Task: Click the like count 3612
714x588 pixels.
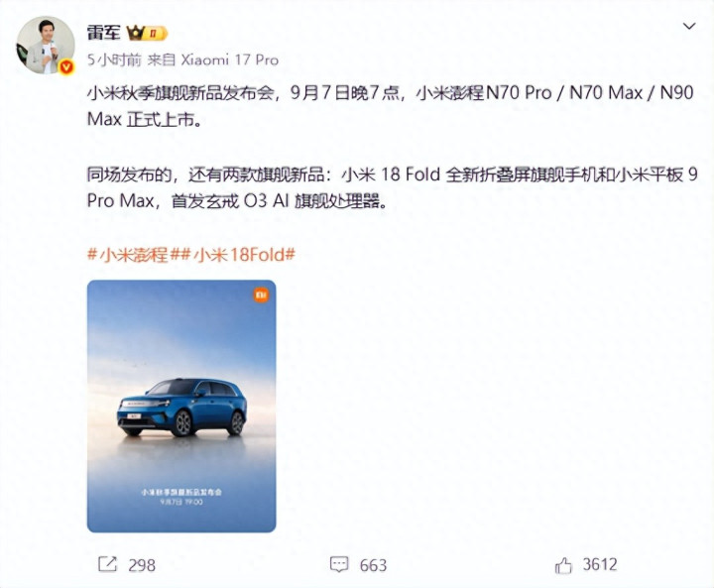Action: [x=600, y=564]
